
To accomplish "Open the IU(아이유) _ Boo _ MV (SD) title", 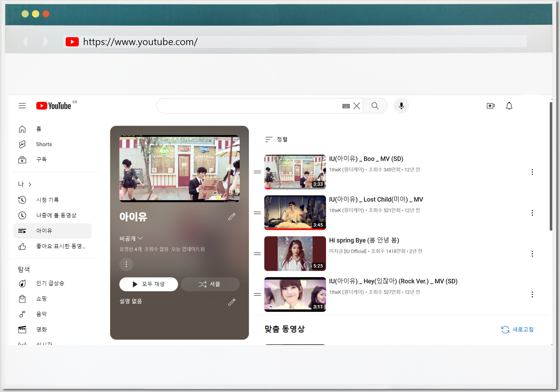I will [x=366, y=159].
